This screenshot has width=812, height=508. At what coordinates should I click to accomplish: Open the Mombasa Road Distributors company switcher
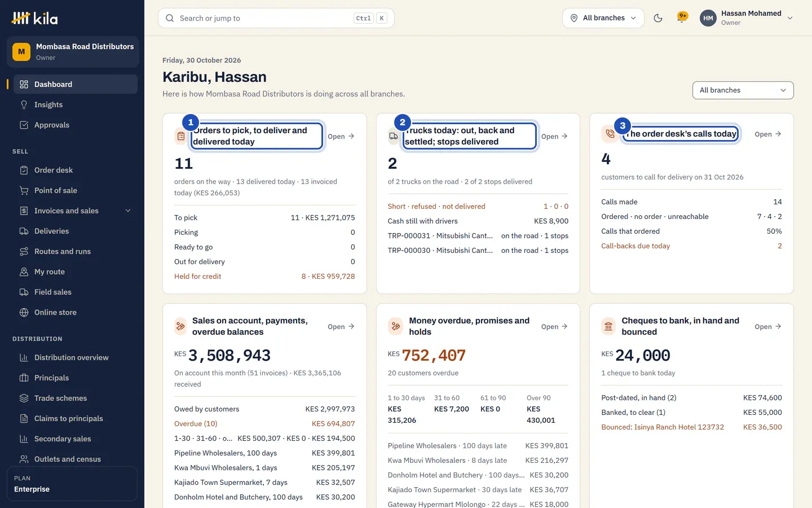coord(72,52)
